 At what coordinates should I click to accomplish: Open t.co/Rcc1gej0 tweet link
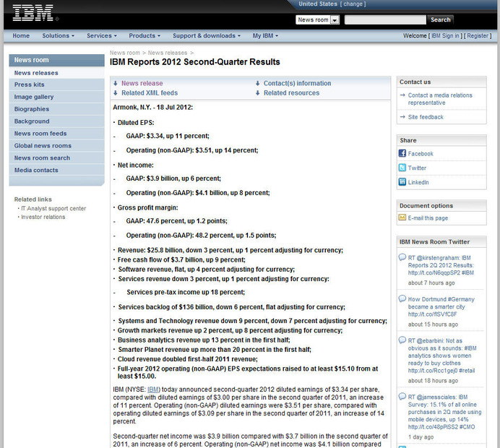[x=433, y=371]
